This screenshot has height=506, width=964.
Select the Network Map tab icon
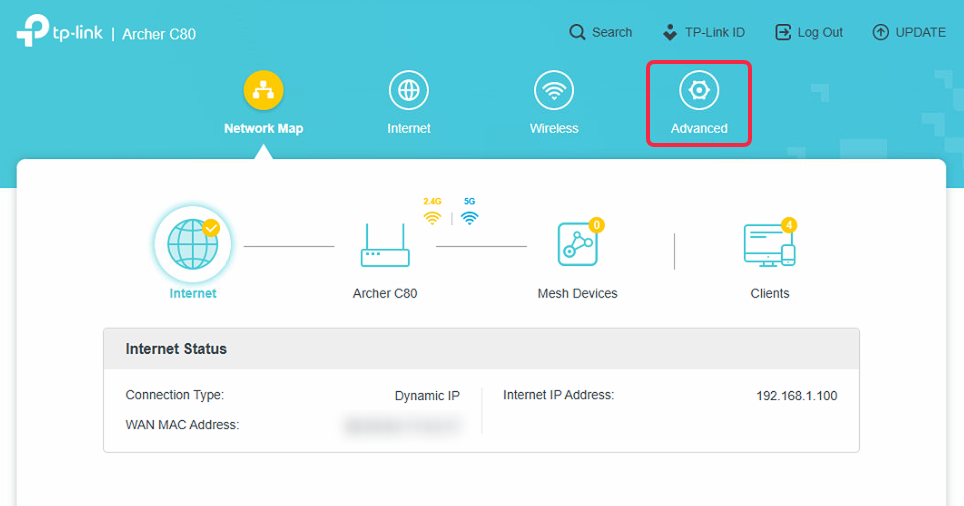pos(263,90)
